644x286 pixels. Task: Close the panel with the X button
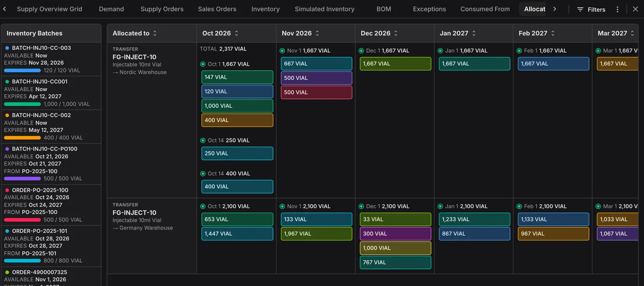(x=635, y=9)
